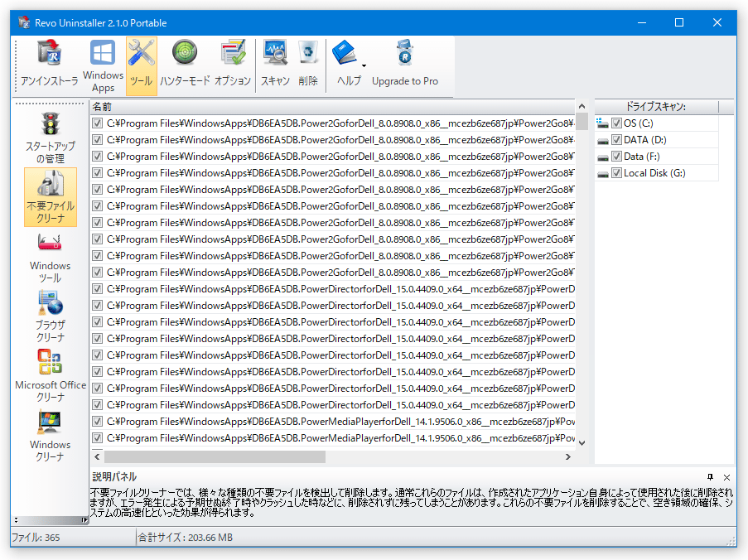748x560 pixels.
Task: Close the 説明パネル description panel
Action: (x=726, y=477)
